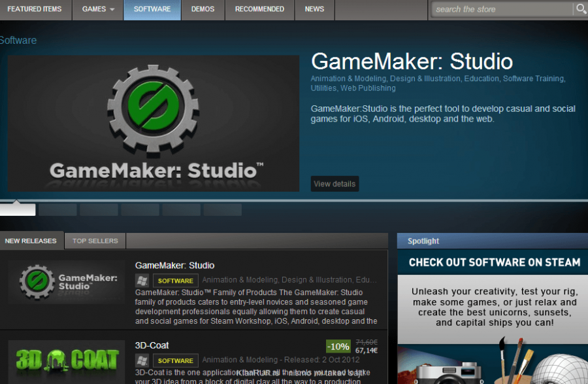Open the Web Publishing category link
Viewport: 588px width, 384px height.
pyautogui.click(x=368, y=88)
